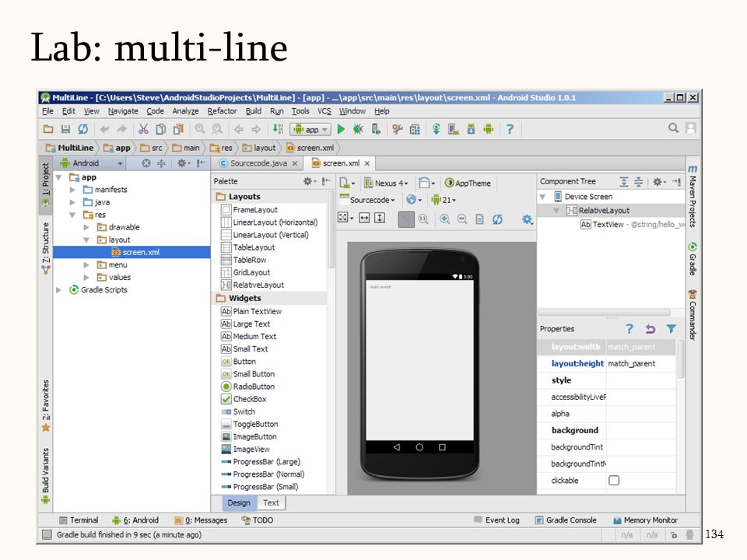
Task: Open the Nexus 4 device dropdown
Action: 387,184
